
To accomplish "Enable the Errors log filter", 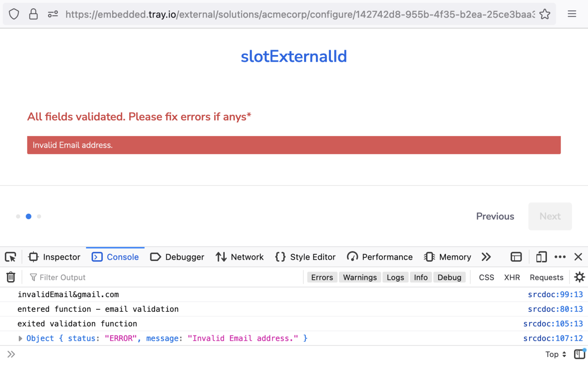I will 322,277.
